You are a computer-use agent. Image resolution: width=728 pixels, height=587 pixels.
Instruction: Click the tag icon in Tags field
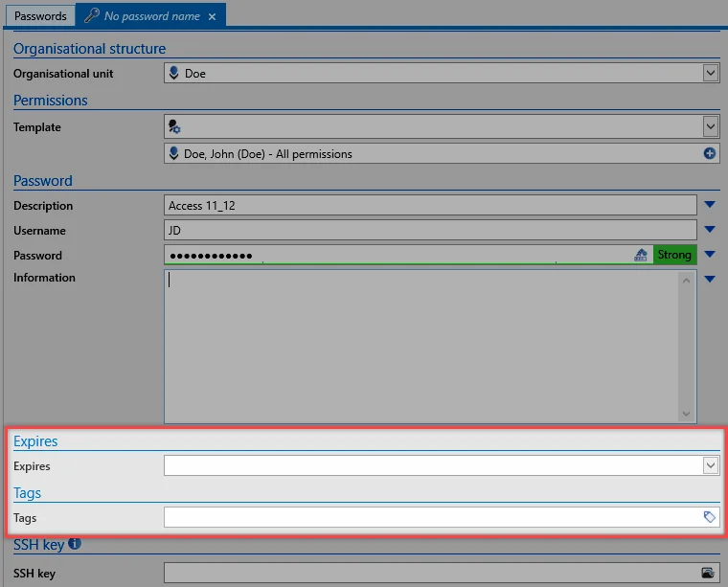pyautogui.click(x=709, y=517)
